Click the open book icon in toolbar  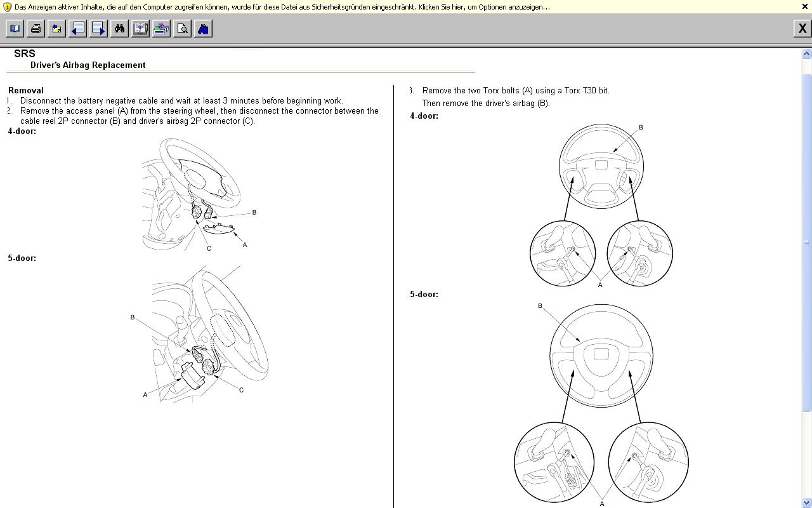pyautogui.click(x=15, y=29)
